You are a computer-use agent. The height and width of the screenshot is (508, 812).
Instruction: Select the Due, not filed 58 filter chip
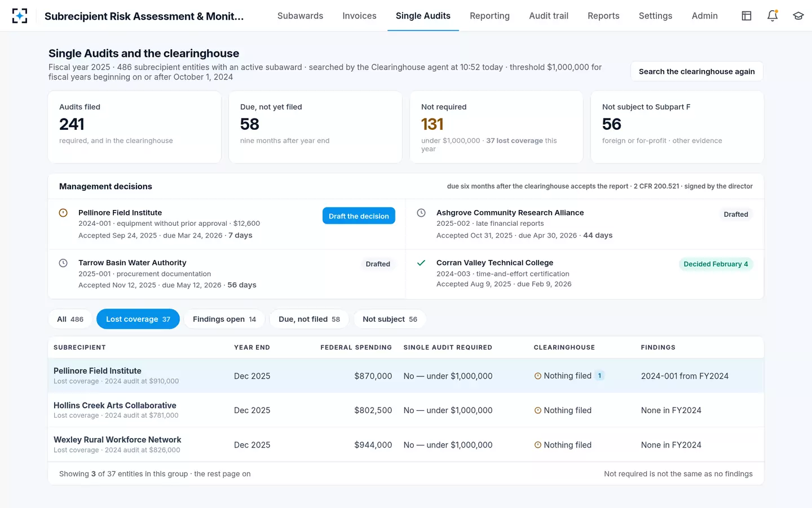click(x=309, y=319)
